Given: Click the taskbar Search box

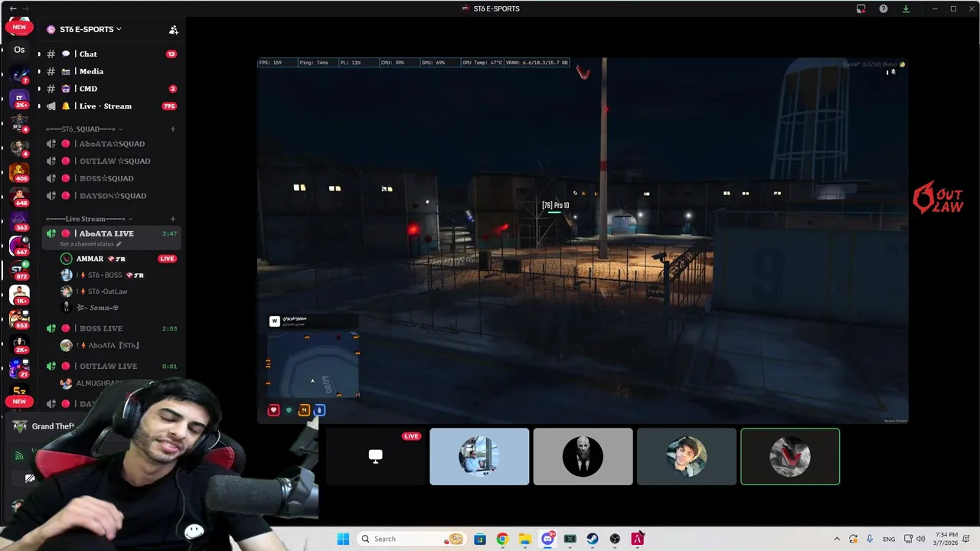Looking at the screenshot, I should [x=412, y=539].
